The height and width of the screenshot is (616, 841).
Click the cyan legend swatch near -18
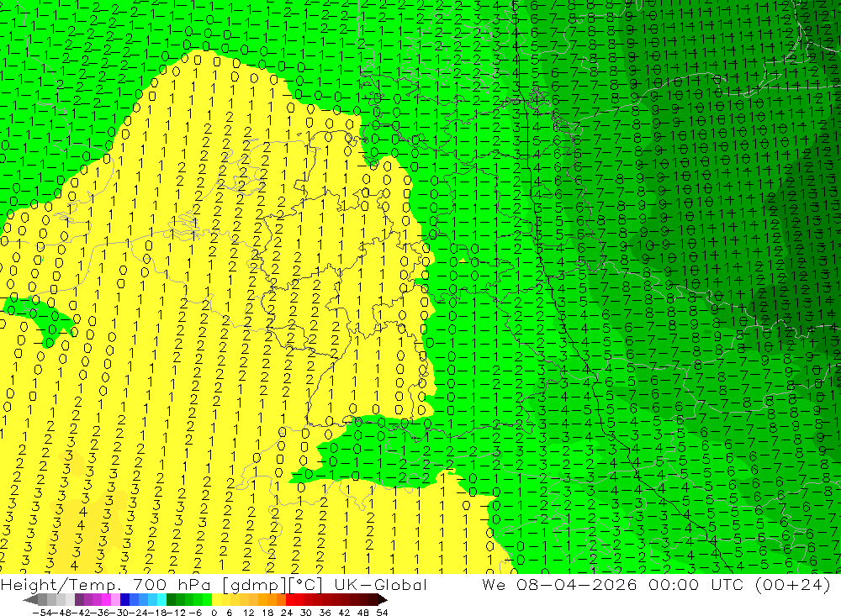pos(161,600)
